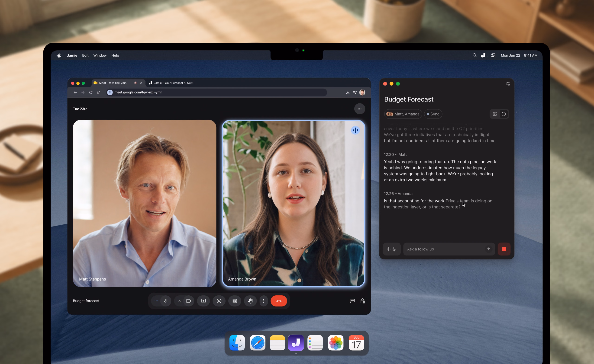Stop recording with the red square button
The width and height of the screenshot is (594, 364).
pos(504,249)
